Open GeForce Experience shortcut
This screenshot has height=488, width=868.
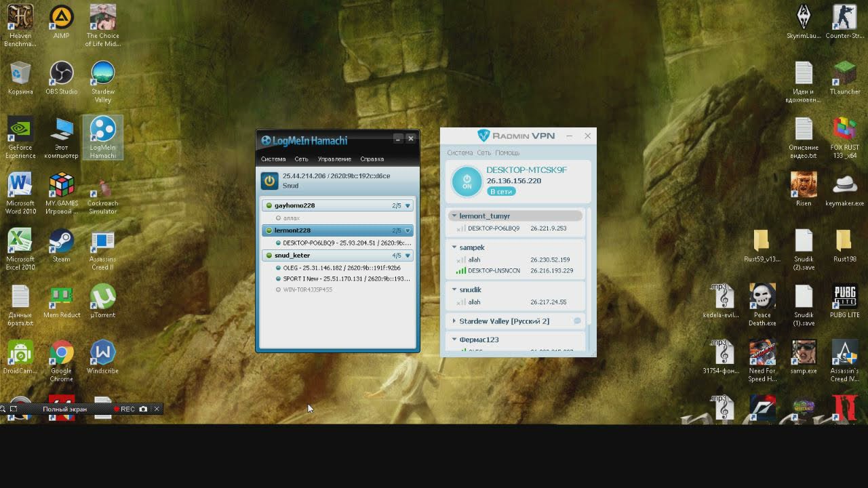point(20,138)
